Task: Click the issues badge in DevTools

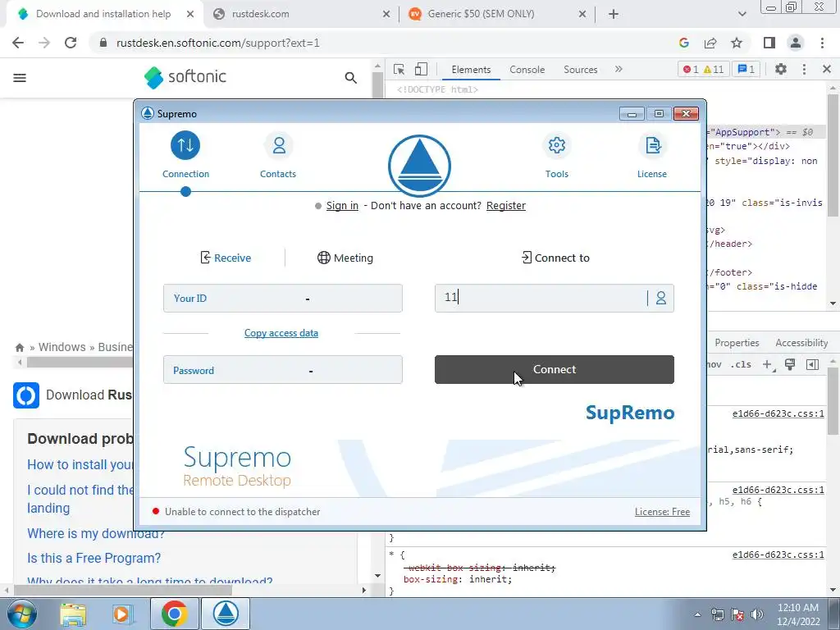Action: point(746,69)
